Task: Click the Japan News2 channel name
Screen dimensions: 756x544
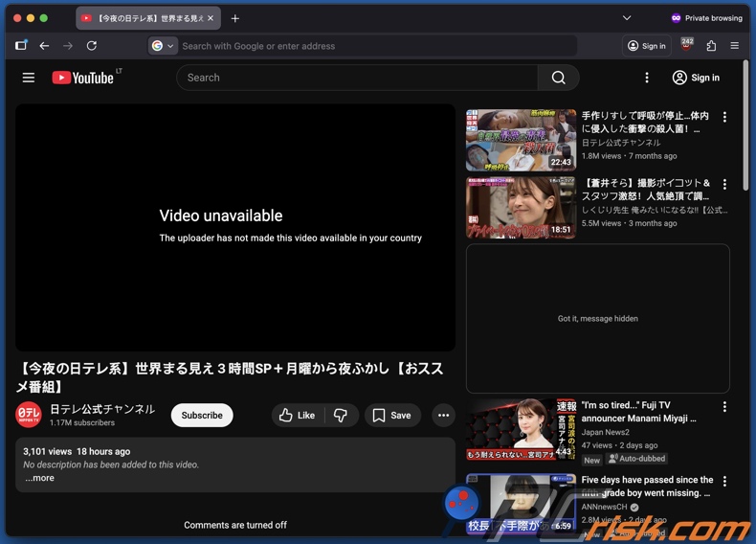Action: point(605,432)
